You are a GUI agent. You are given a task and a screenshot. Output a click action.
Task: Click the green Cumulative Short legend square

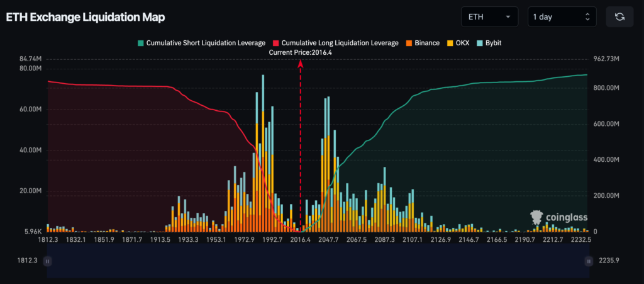pos(141,43)
